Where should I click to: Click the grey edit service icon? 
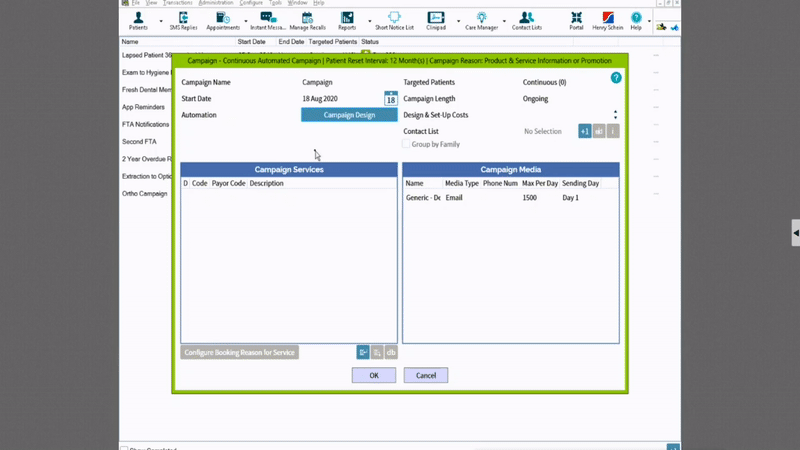[x=391, y=353]
